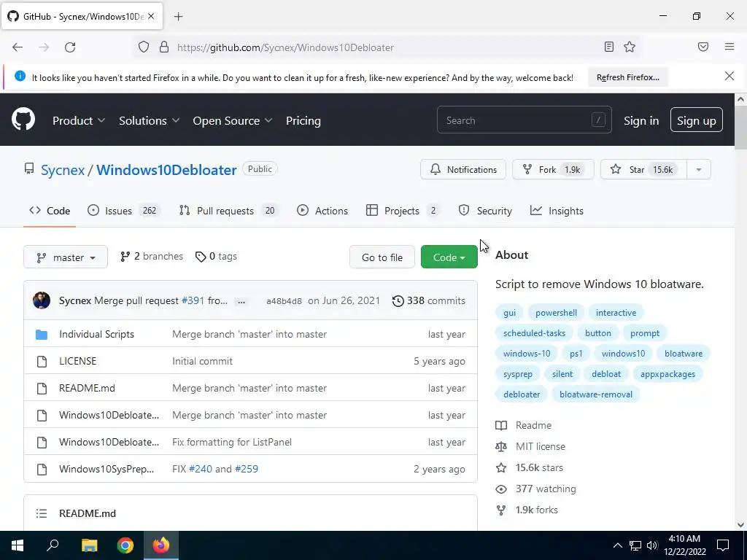Fork the repository

point(553,169)
